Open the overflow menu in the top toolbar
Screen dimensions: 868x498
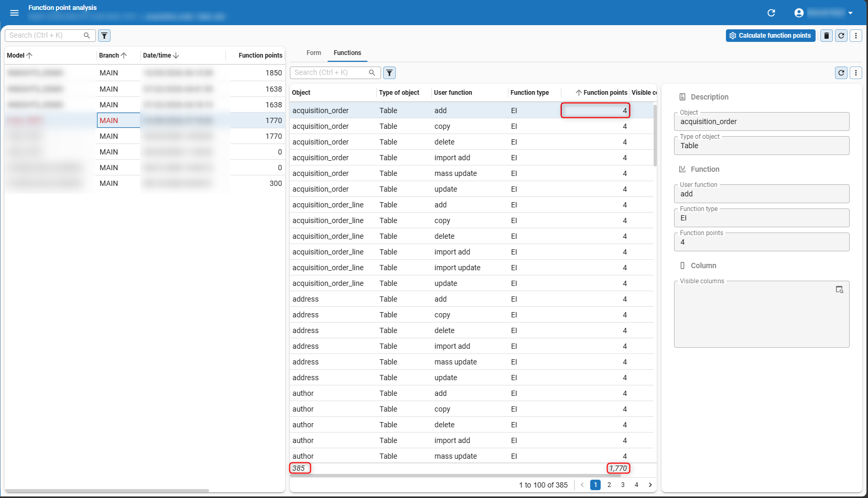[x=856, y=36]
